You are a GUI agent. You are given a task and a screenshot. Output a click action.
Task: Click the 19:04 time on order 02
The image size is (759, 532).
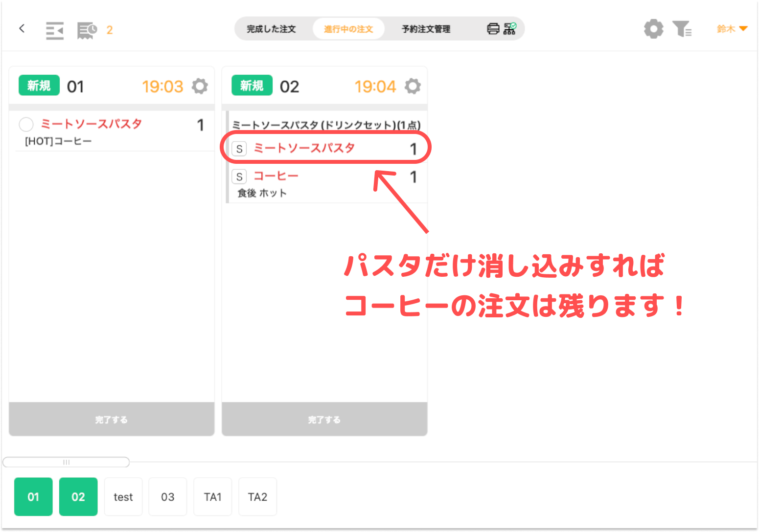(375, 87)
